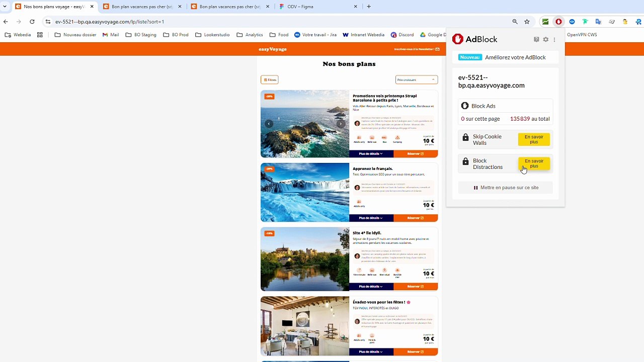Open the AdBlock settings gear
Viewport: 644px width, 362px height.
[x=545, y=39]
